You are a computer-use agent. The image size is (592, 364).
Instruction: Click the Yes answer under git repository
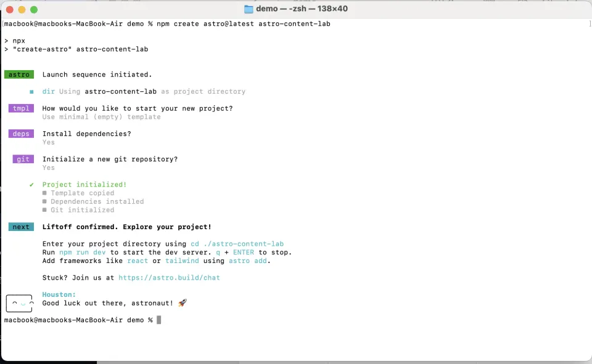coord(48,168)
